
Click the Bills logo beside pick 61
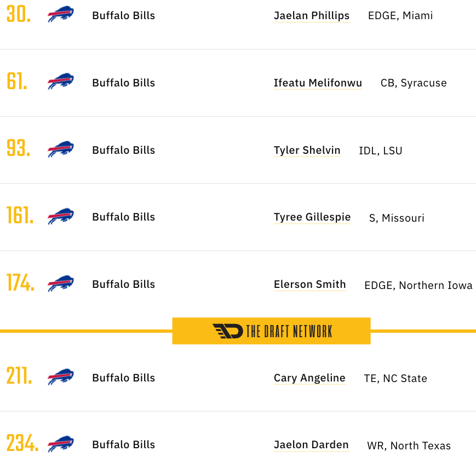pyautogui.click(x=61, y=81)
